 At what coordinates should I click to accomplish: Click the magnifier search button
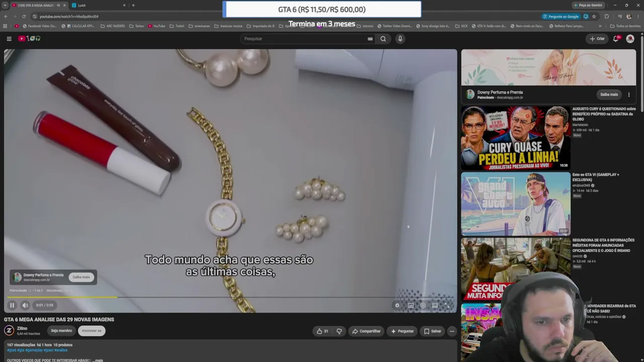383,39
